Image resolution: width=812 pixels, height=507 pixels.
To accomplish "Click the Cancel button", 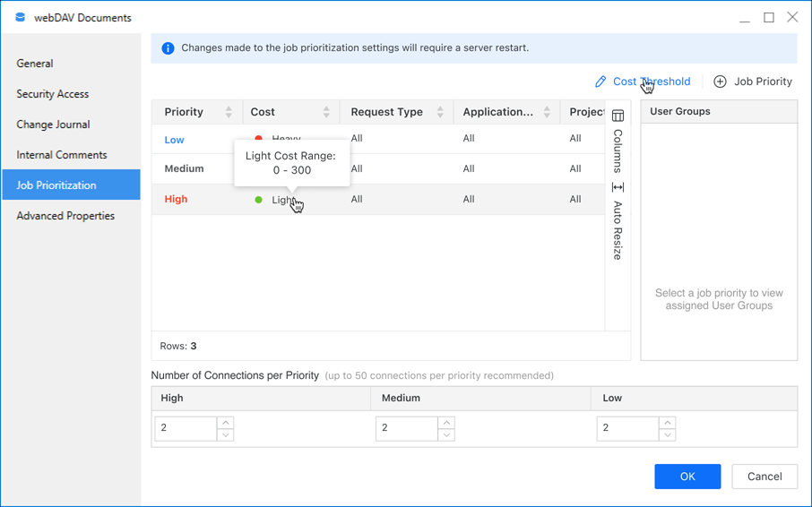I will pos(764,477).
